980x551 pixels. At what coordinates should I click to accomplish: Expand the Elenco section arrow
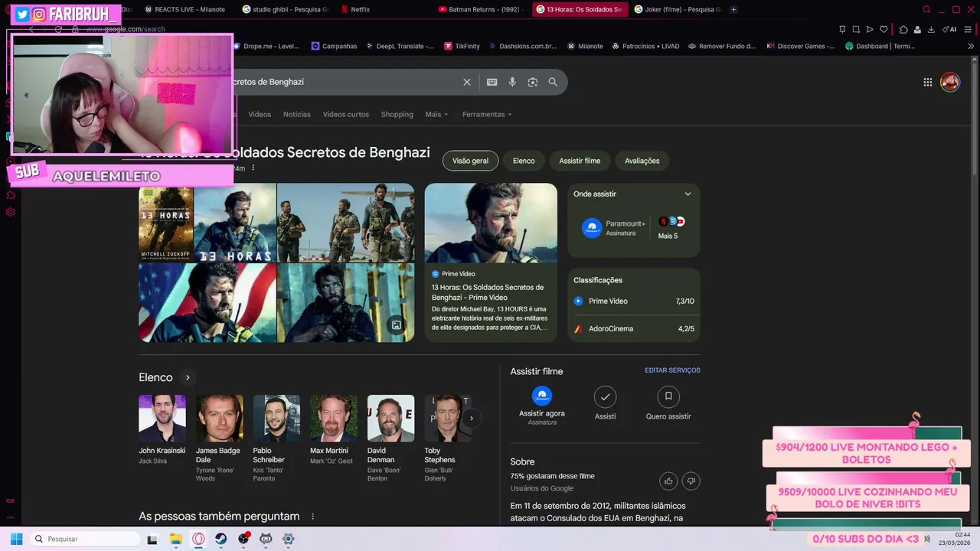tap(188, 377)
